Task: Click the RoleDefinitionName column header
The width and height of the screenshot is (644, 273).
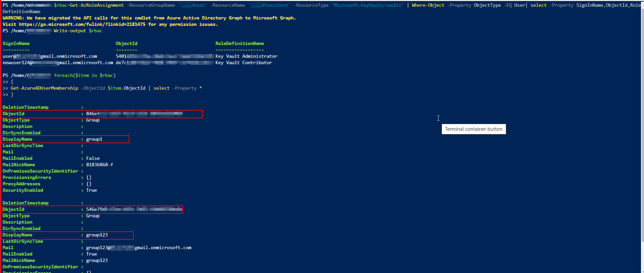Action: [240, 43]
